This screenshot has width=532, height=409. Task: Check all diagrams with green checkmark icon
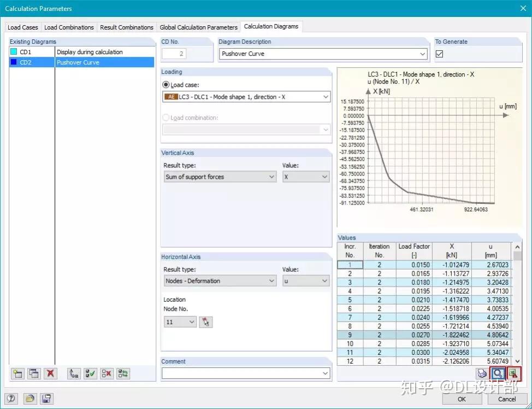pyautogui.click(x=90, y=373)
